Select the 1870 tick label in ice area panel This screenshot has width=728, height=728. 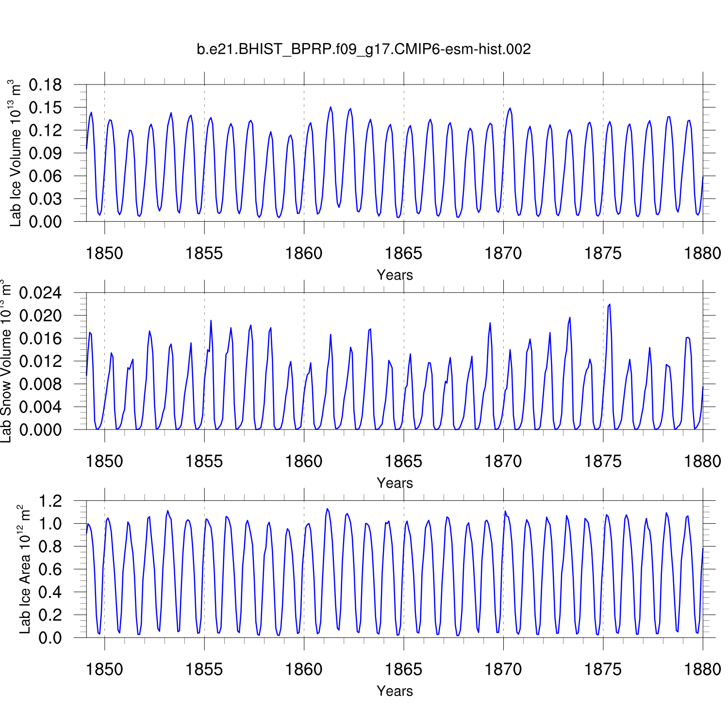(x=503, y=669)
